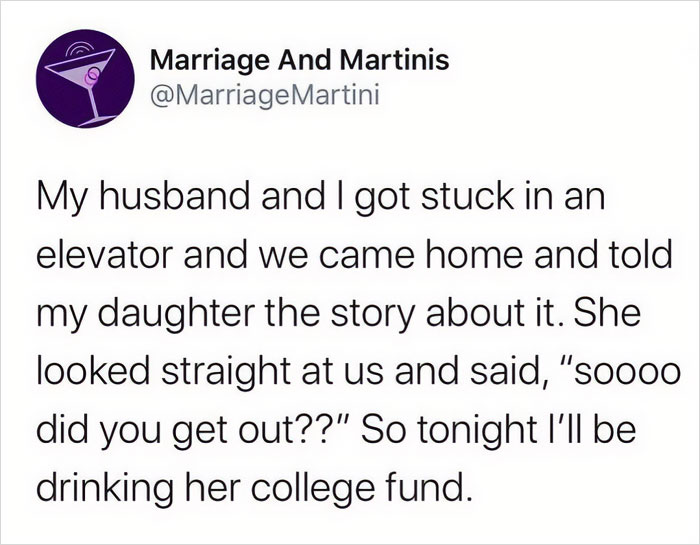The image size is (700, 545).
Task: Open the Marriage And Martinis display name
Action: 299,61
